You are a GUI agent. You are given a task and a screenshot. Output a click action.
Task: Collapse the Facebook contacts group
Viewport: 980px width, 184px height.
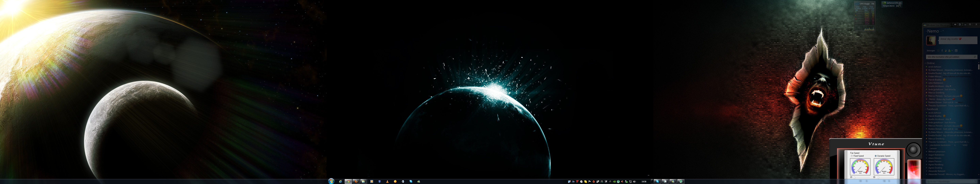pyautogui.click(x=925, y=109)
